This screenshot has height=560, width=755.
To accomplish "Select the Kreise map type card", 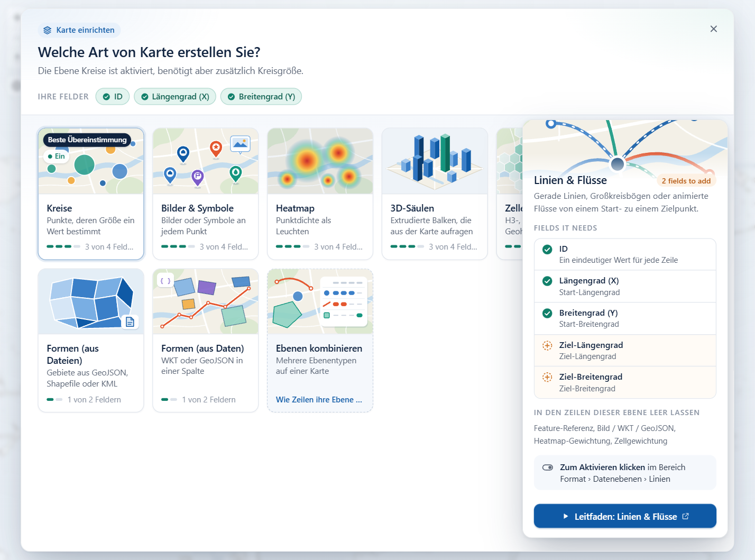I will (x=91, y=194).
